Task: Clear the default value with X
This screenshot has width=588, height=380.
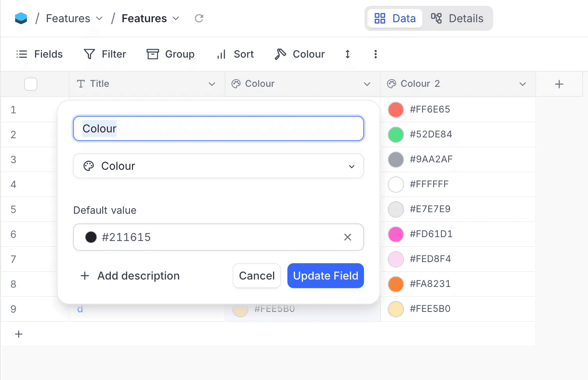Action: pos(348,237)
